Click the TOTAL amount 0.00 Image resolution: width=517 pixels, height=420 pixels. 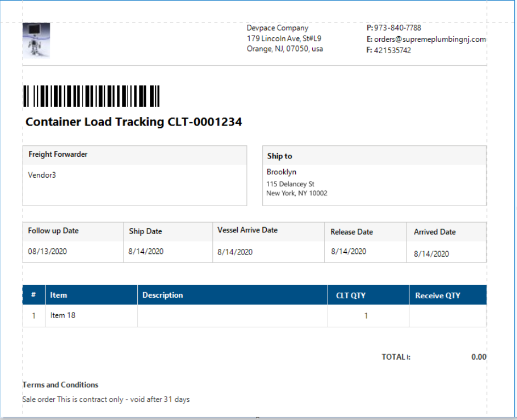[479, 357]
